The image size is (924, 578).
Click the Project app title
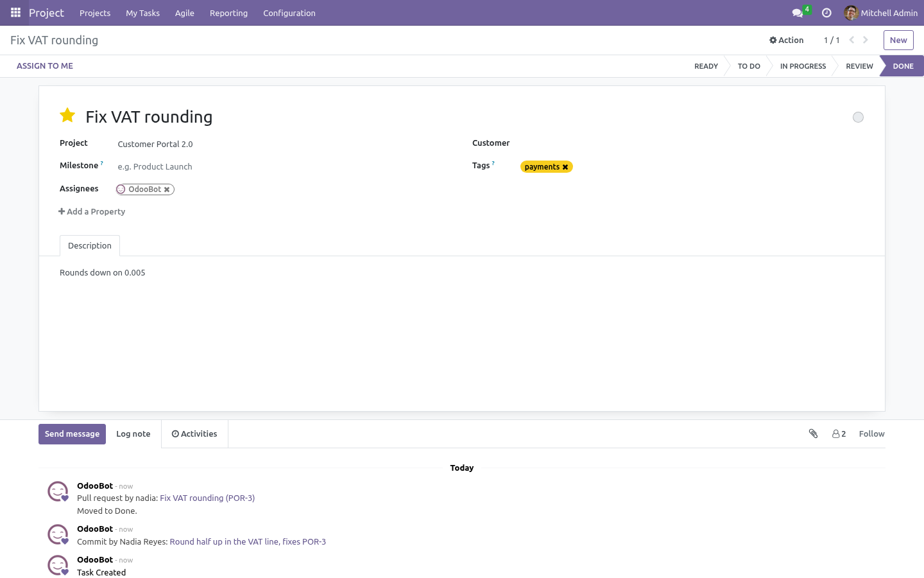tap(46, 13)
